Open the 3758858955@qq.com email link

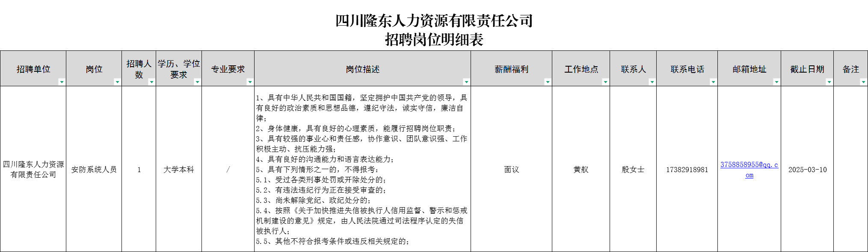coord(749,165)
